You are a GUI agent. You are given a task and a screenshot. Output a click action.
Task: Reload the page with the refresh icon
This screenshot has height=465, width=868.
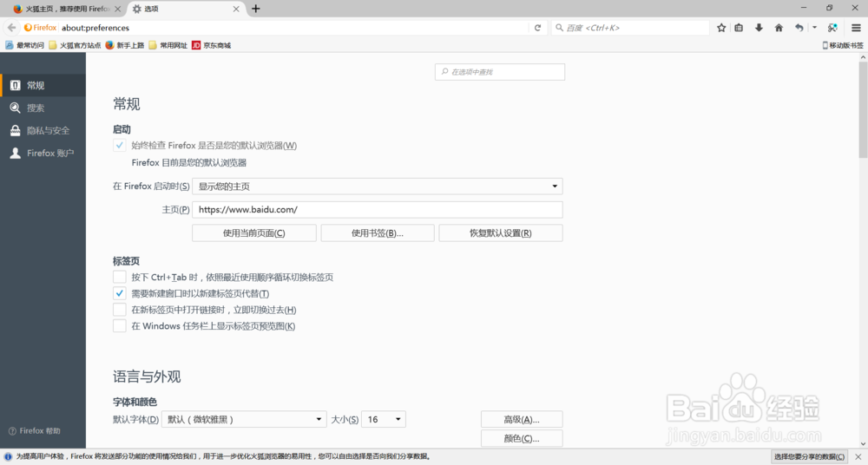click(537, 28)
